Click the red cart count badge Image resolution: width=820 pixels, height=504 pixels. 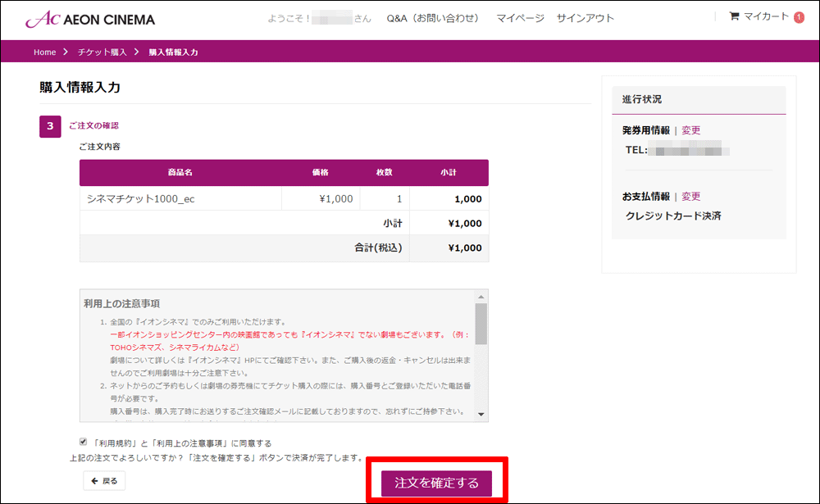[x=799, y=18]
